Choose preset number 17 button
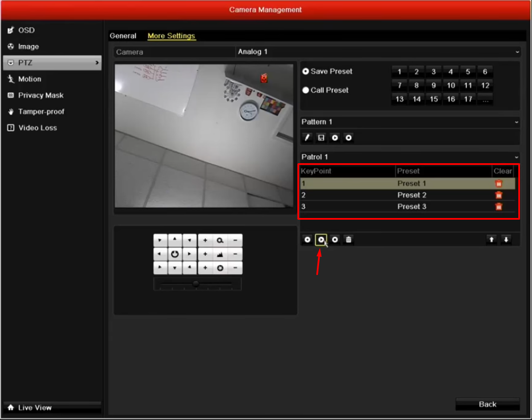 [468, 99]
